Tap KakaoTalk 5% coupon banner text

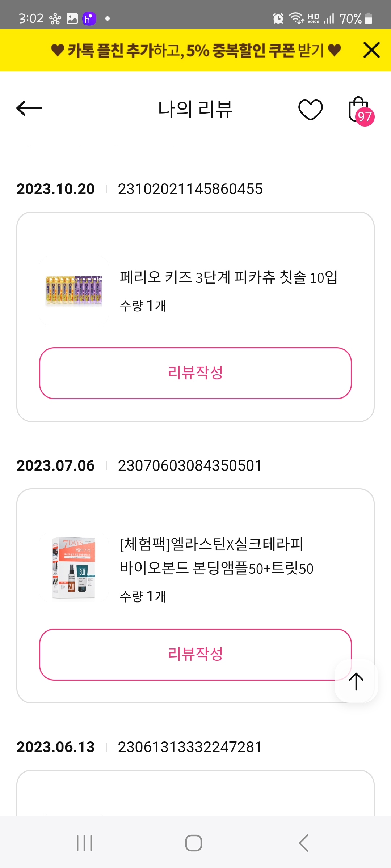[x=195, y=50]
